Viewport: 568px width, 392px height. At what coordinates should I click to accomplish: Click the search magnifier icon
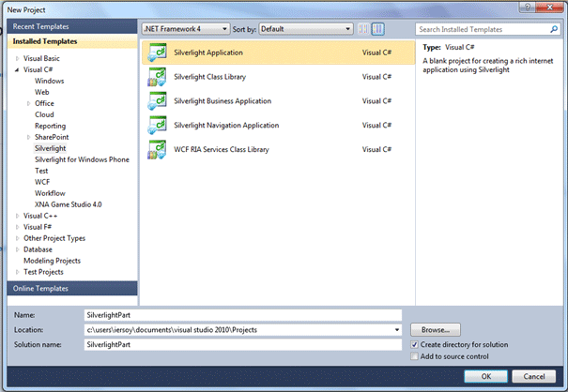(x=554, y=29)
